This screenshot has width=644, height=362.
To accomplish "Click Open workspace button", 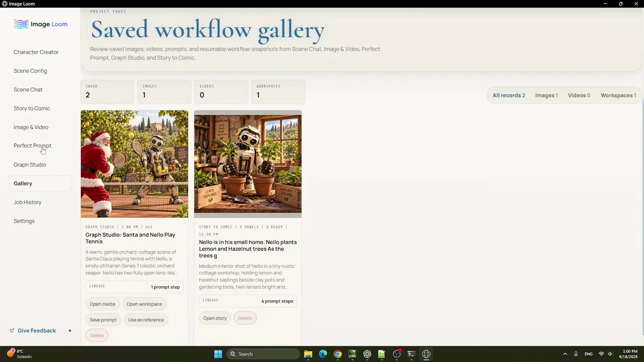I will pos(144,304).
